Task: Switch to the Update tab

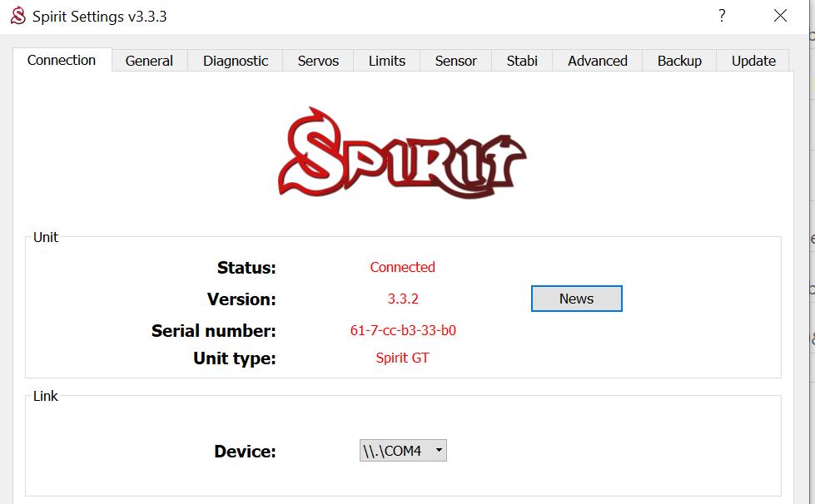Action: tap(753, 61)
